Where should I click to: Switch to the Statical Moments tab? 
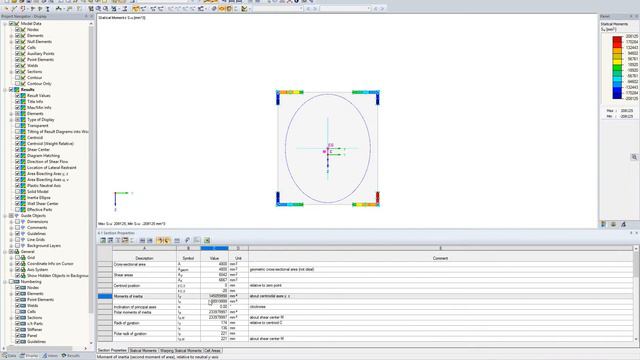pos(143,351)
